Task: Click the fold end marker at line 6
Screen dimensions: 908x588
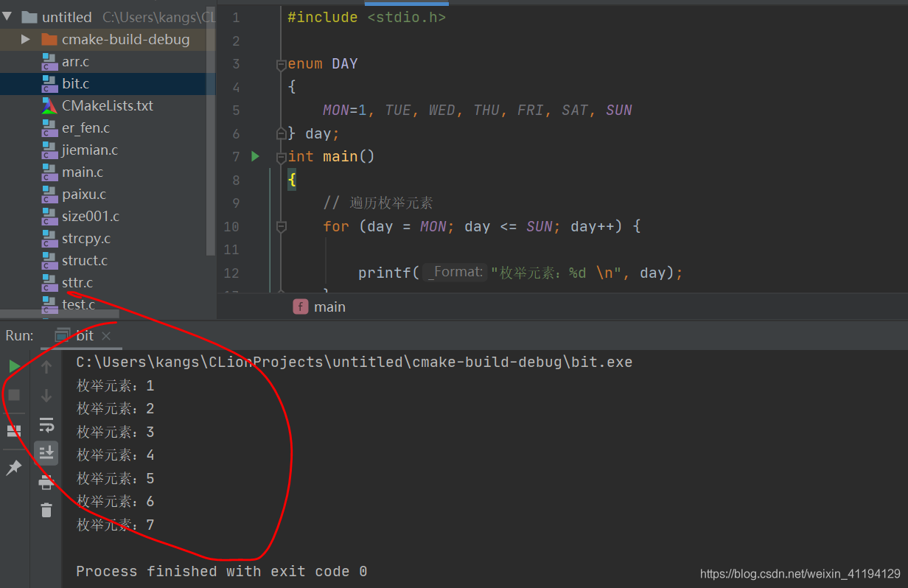Action: (x=281, y=133)
